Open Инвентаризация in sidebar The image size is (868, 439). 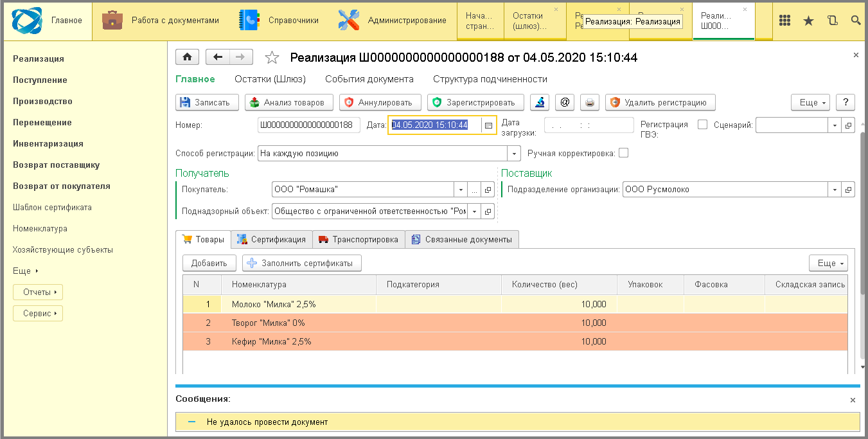[48, 143]
